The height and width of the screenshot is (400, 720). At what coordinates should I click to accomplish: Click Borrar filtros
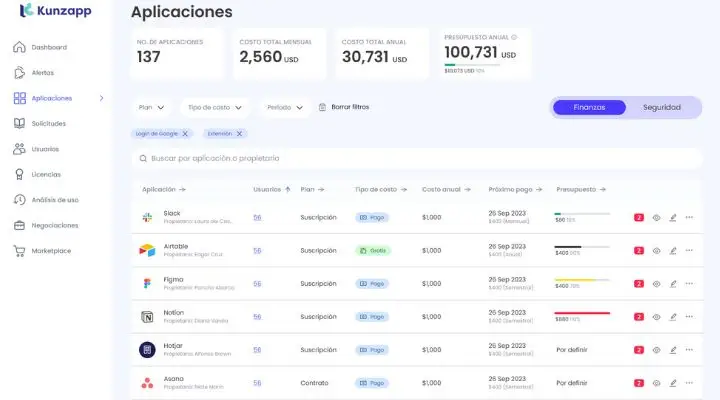tap(344, 107)
